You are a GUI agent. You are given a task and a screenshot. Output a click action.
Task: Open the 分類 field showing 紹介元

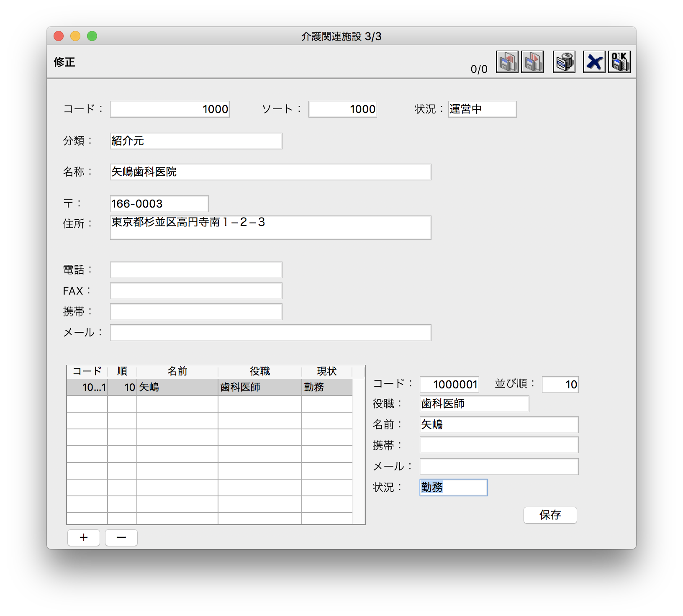[196, 141]
